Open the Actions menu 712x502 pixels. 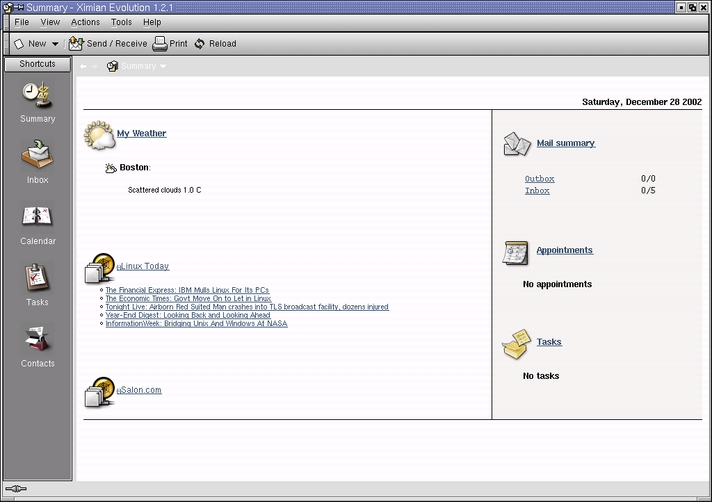click(x=85, y=22)
